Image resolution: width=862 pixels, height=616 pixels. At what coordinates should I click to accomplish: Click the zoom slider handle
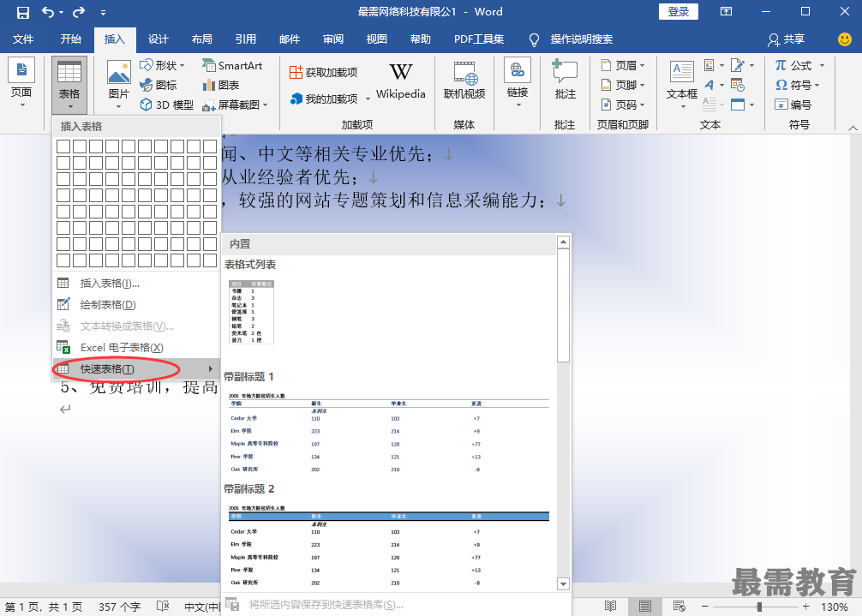click(x=759, y=607)
